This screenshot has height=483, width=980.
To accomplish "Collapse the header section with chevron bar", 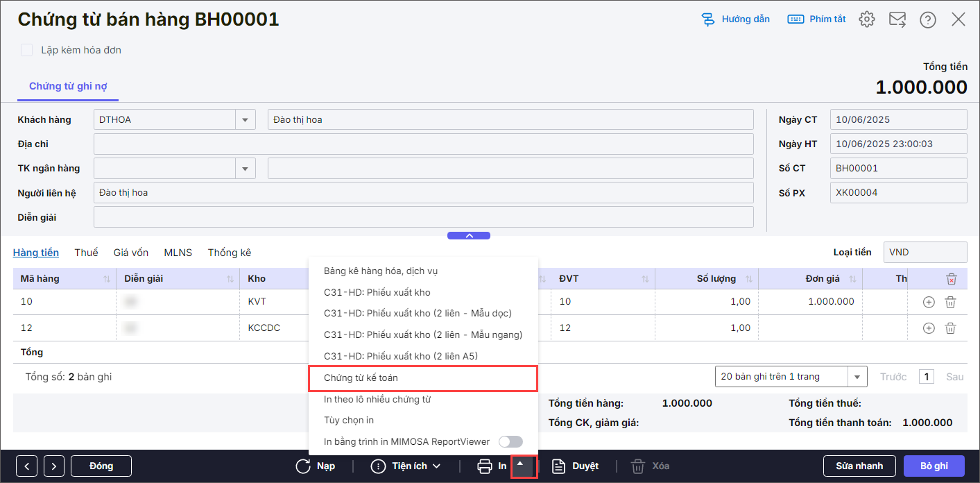I will pos(469,236).
